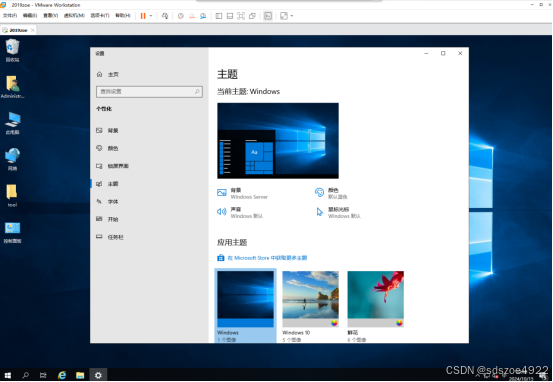
Task: Click the taskbar search magnifier icon
Action: tap(25, 375)
